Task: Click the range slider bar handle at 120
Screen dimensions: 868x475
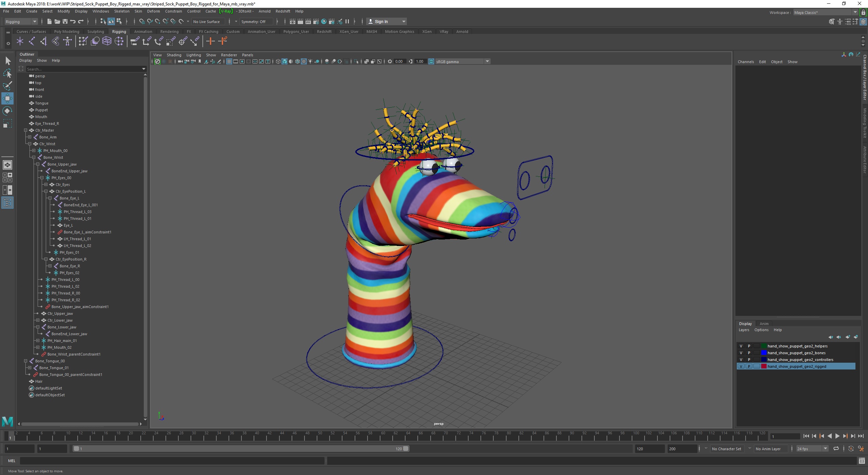Action: [406, 449]
